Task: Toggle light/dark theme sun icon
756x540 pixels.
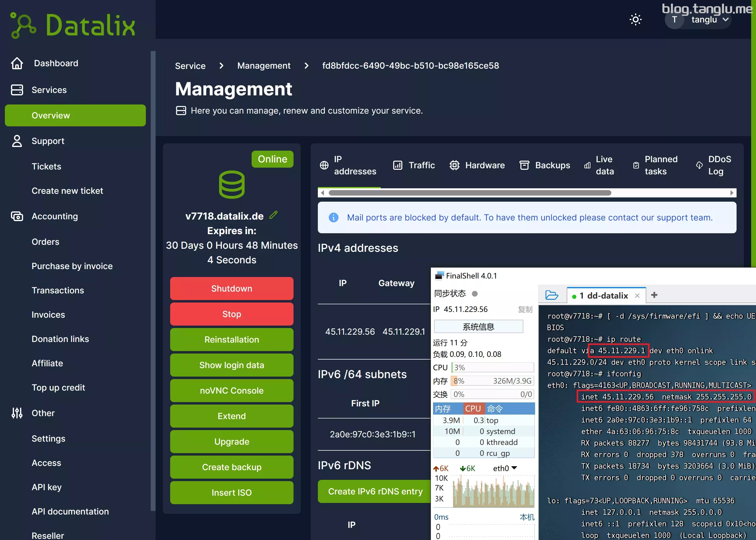Action: [635, 19]
